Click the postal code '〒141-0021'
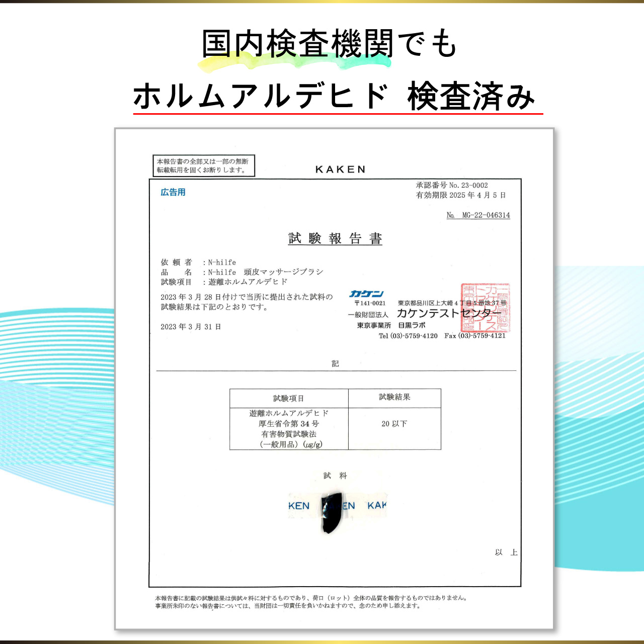This screenshot has height=644, width=644. click(x=370, y=303)
